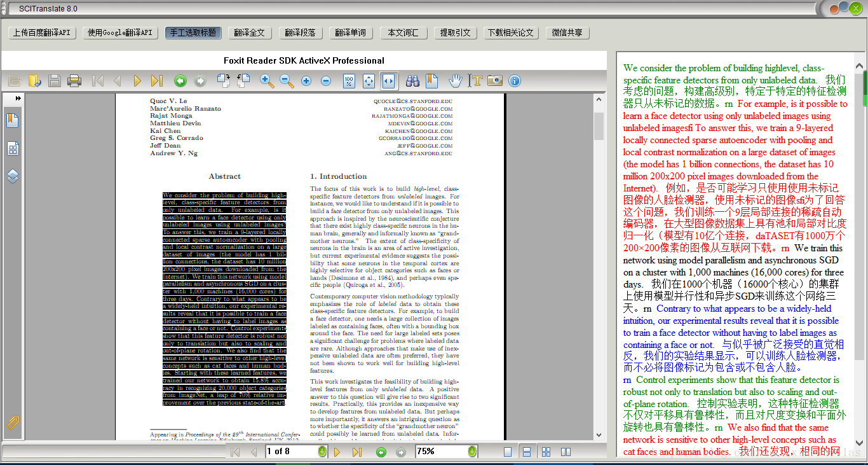Image resolution: width=868 pixels, height=465 pixels.
Task: Click 下载相关论文 button
Action: point(511,32)
